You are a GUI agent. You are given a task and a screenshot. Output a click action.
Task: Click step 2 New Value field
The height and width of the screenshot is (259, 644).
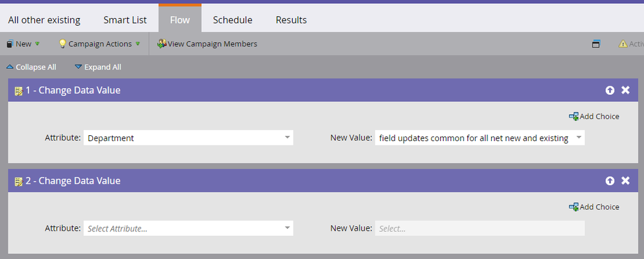[x=480, y=228]
